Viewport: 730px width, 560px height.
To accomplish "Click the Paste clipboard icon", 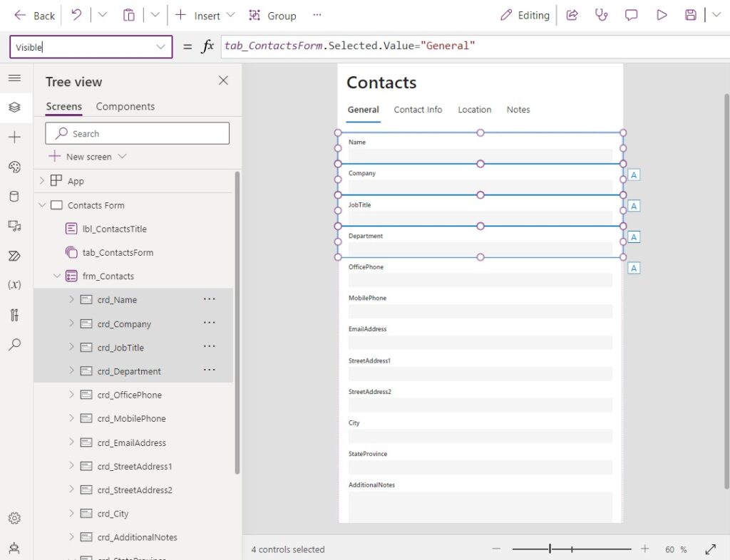I will (x=128, y=16).
